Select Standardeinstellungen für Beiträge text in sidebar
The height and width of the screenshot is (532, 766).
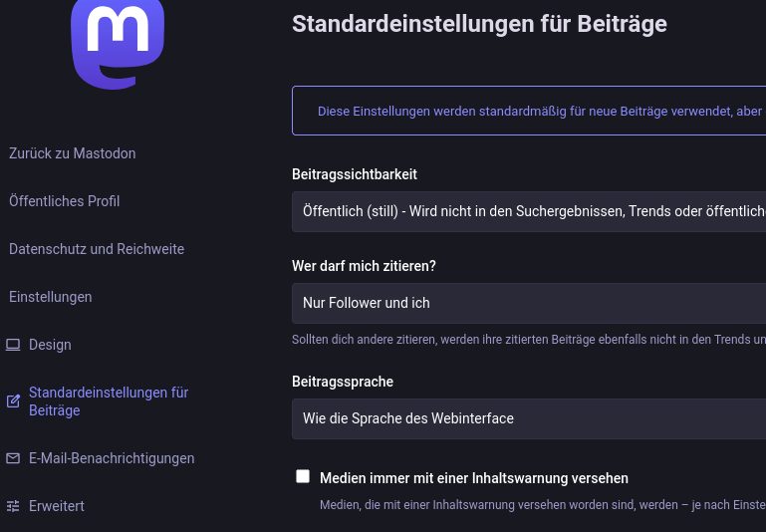pyautogui.click(x=108, y=401)
